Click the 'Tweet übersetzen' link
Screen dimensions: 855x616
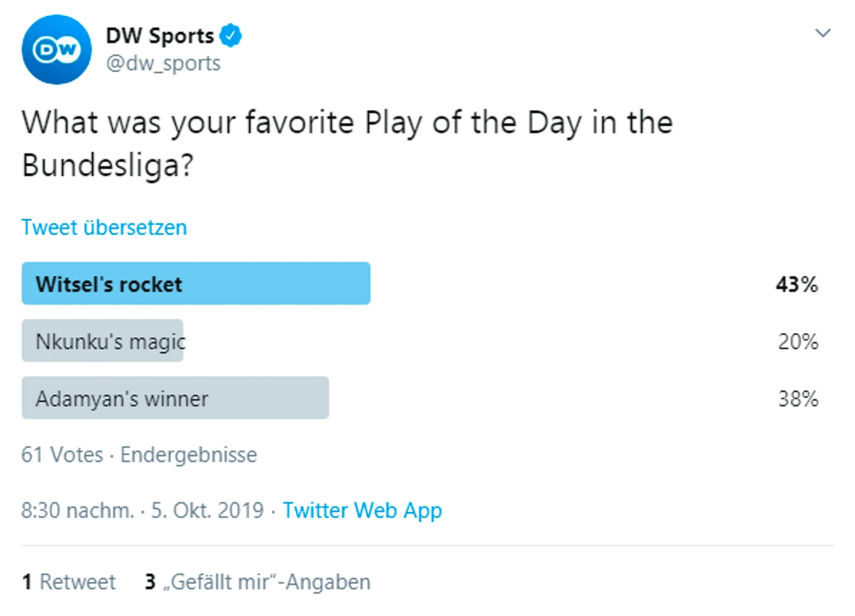click(x=104, y=227)
